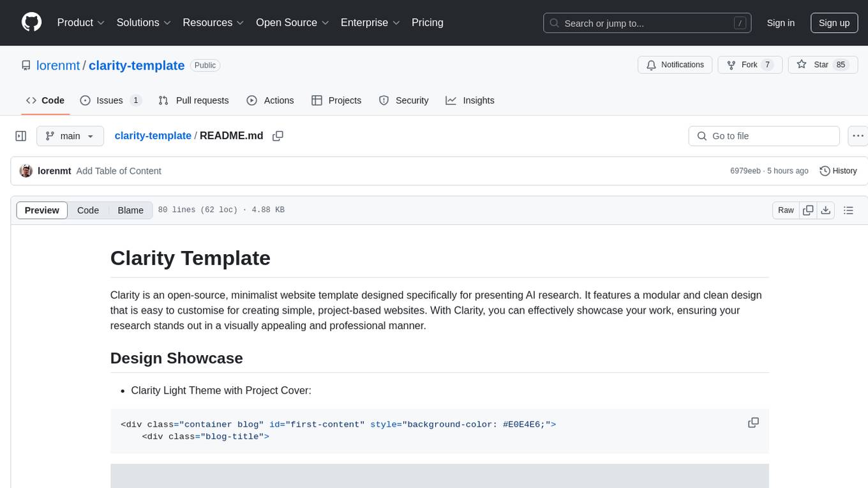
Task: Click the Sign in link
Action: click(x=781, y=23)
